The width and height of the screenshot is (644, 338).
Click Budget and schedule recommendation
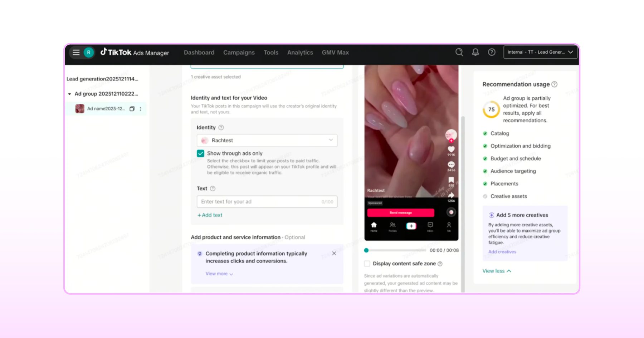pyautogui.click(x=512, y=158)
